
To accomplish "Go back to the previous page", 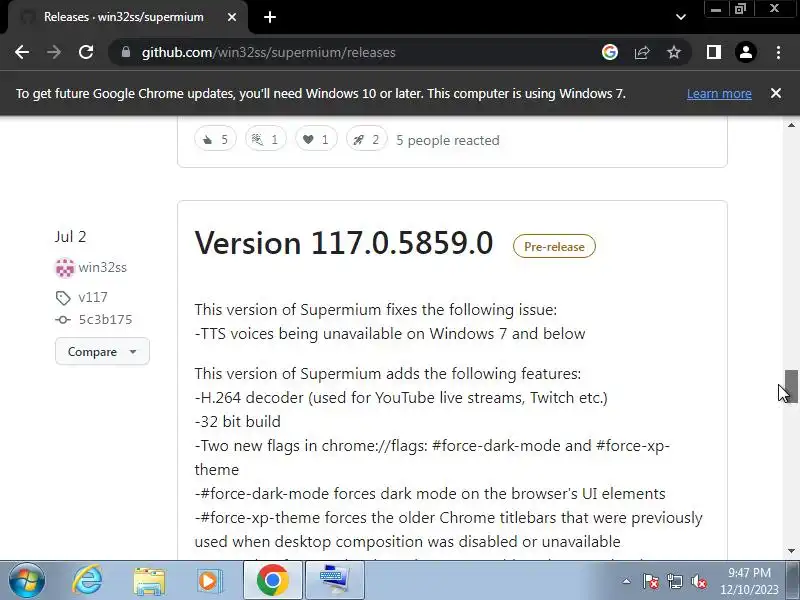I will [22, 52].
